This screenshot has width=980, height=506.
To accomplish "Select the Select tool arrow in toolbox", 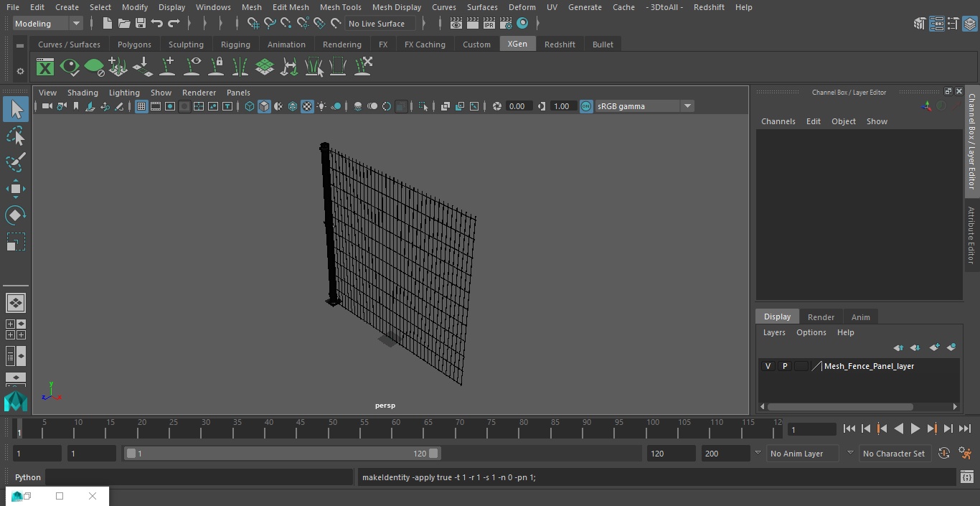I will 15,109.
